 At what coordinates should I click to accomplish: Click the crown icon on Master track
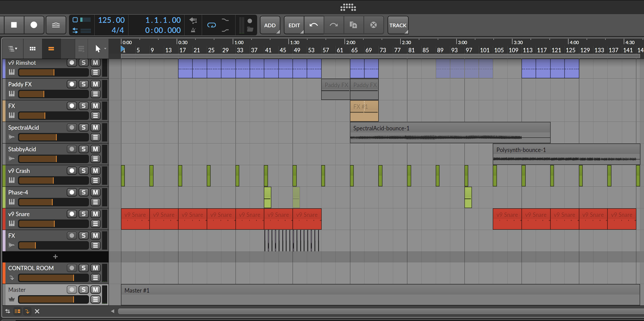tap(12, 299)
